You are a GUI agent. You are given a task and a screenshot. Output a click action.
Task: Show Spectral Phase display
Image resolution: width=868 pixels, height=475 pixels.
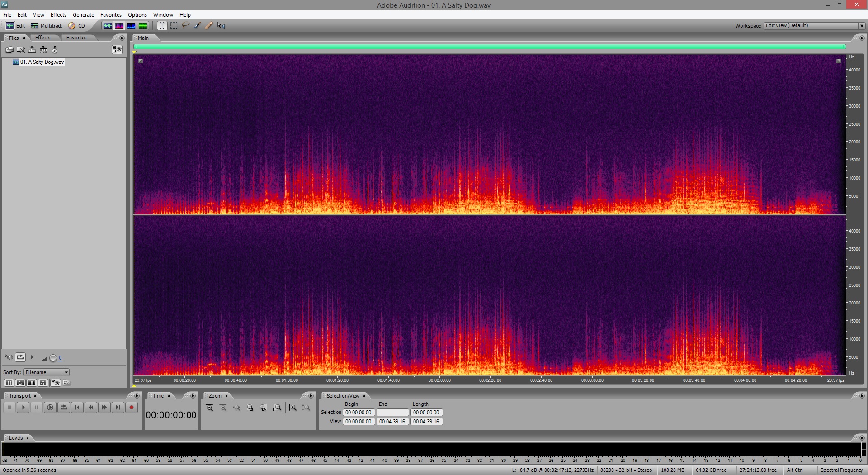pyautogui.click(x=142, y=26)
